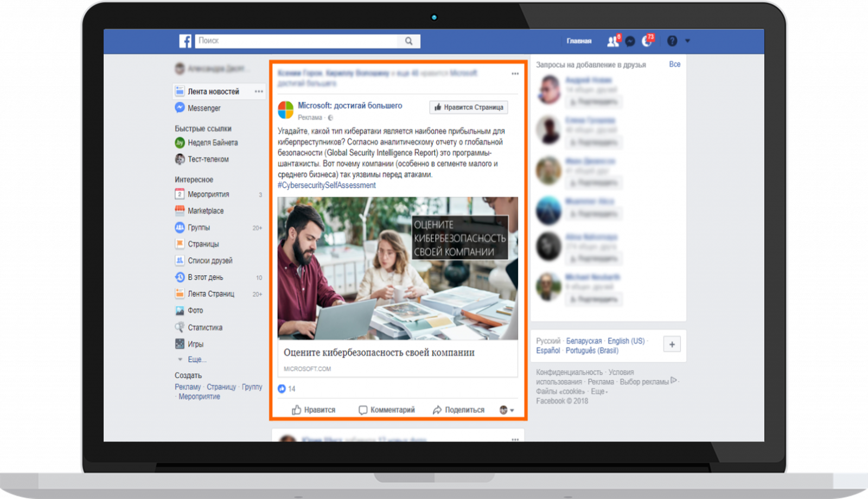Click the plus button to add language
Viewport: 868px width, 499px height.
(672, 344)
